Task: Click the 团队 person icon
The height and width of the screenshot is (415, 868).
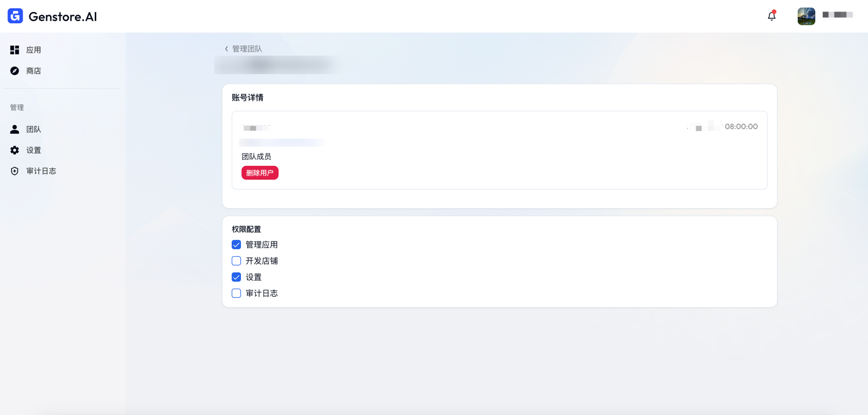Action: pos(14,129)
